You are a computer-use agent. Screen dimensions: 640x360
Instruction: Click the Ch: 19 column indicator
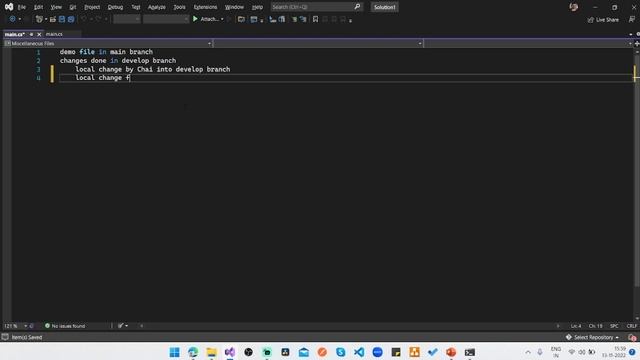[596, 326]
